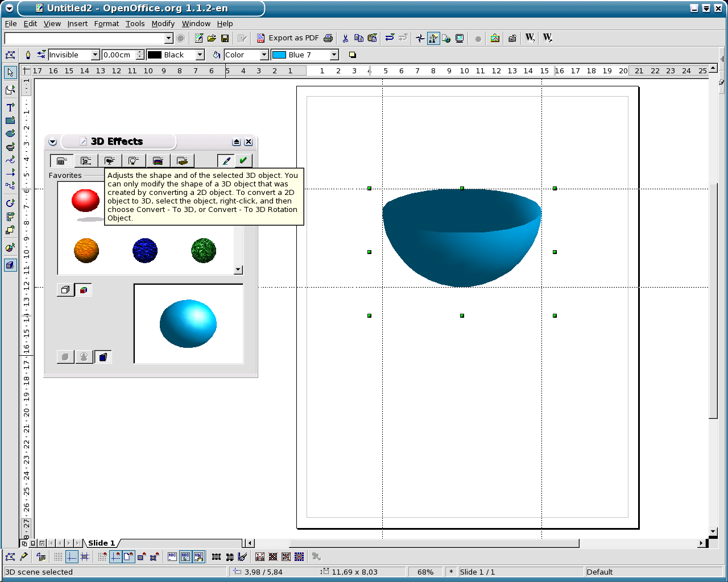The width and height of the screenshot is (728, 582).
Task: Open the line style Invisible dropdown
Action: [94, 55]
